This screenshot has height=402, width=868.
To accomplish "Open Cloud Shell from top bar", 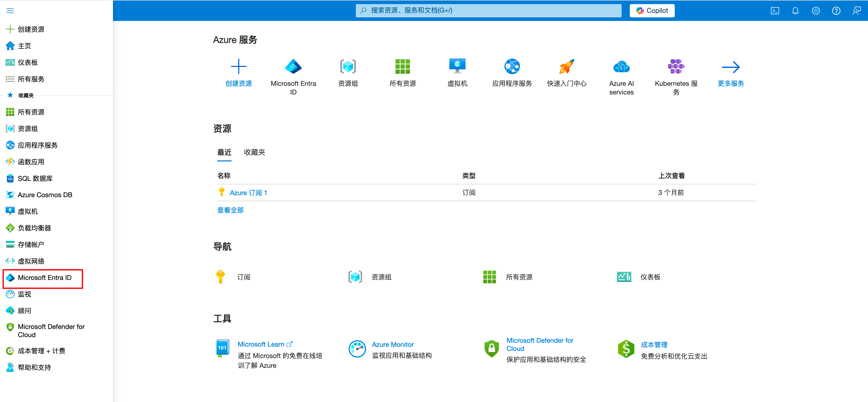I will click(x=775, y=11).
